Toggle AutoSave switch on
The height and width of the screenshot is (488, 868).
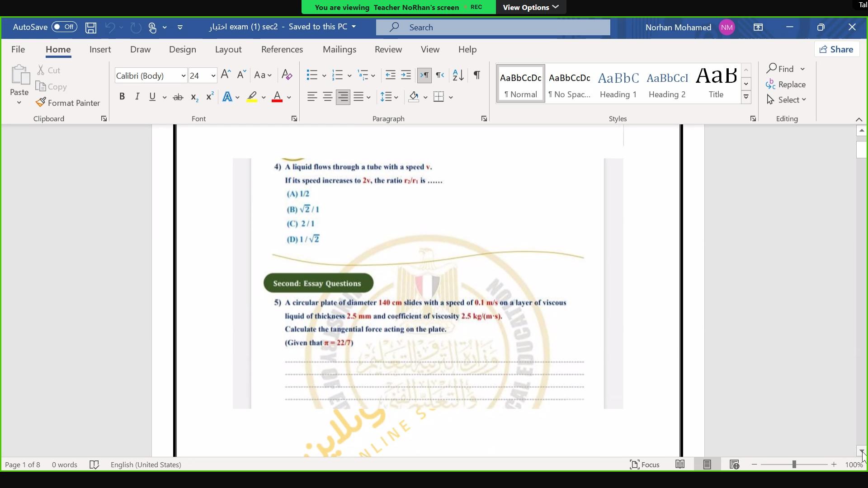click(64, 27)
